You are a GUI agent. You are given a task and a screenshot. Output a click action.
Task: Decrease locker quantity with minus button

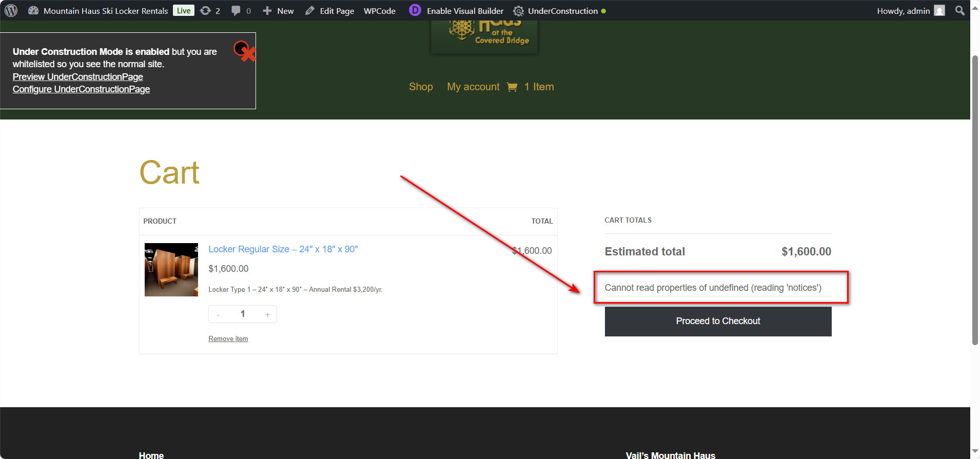pyautogui.click(x=218, y=314)
